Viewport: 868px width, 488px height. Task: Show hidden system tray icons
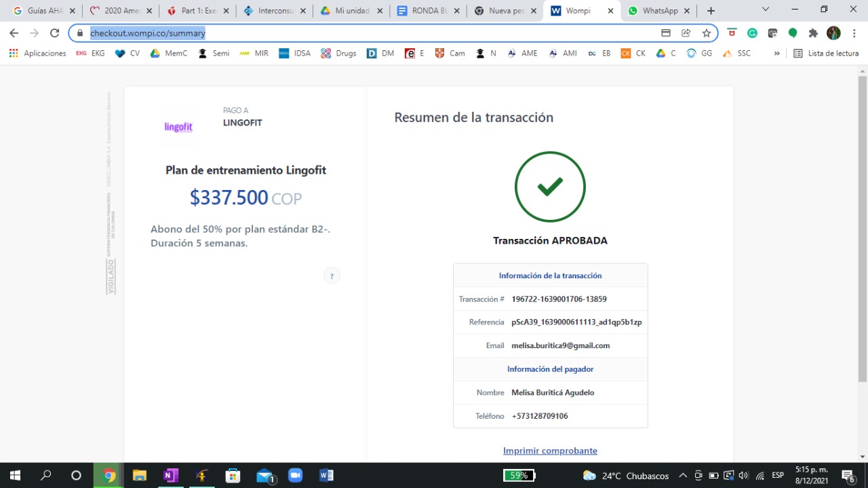[683, 475]
